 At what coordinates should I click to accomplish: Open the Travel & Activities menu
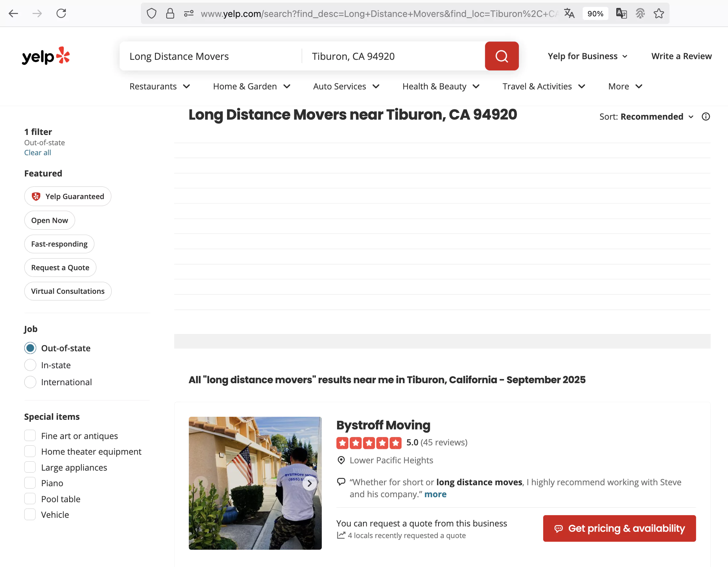point(543,86)
